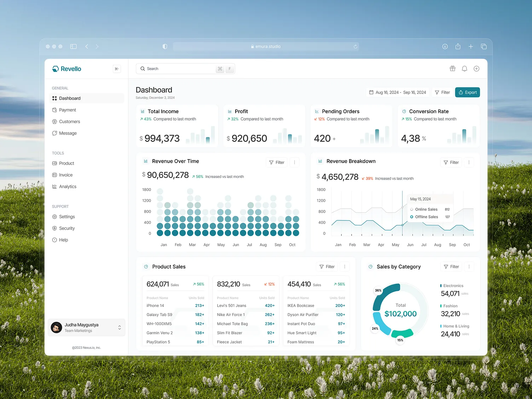Click Filter on the Revenue Over Time card
This screenshot has width=532, height=399.
coord(276,162)
